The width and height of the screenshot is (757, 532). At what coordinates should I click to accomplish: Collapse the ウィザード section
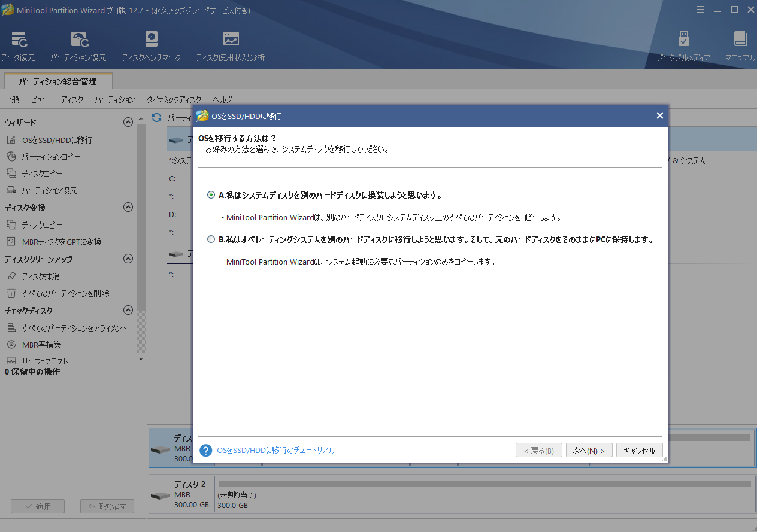(128, 122)
